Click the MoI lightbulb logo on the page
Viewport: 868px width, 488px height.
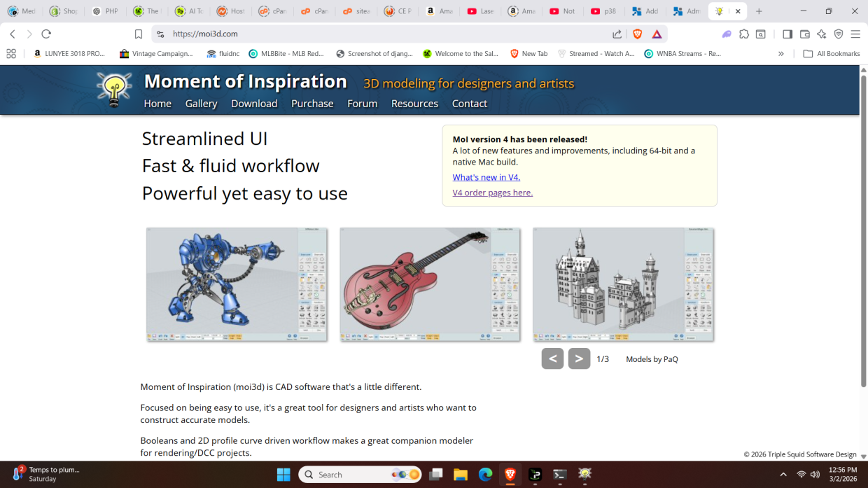click(114, 89)
